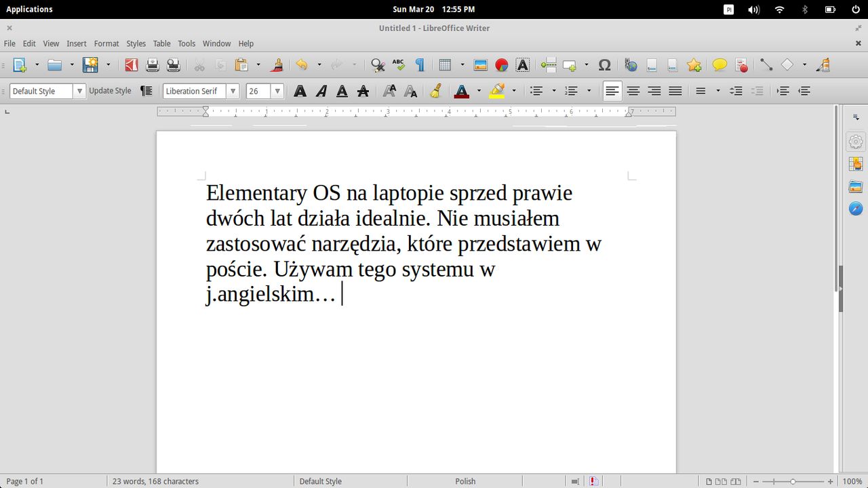This screenshot has height=488, width=868.
Task: Open the Format menu
Action: click(x=106, y=43)
